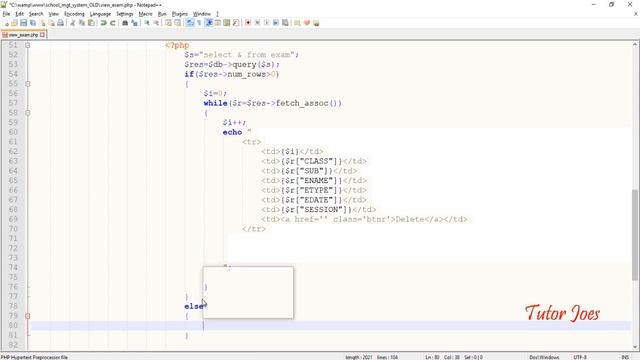640x360 pixels.
Task: Open the Run menu
Action: pos(162,14)
